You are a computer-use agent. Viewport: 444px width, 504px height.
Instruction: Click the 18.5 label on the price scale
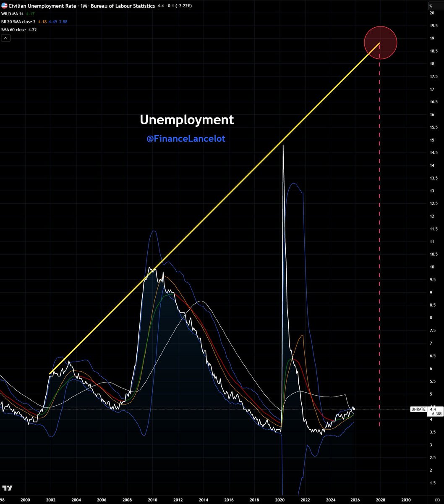433,51
